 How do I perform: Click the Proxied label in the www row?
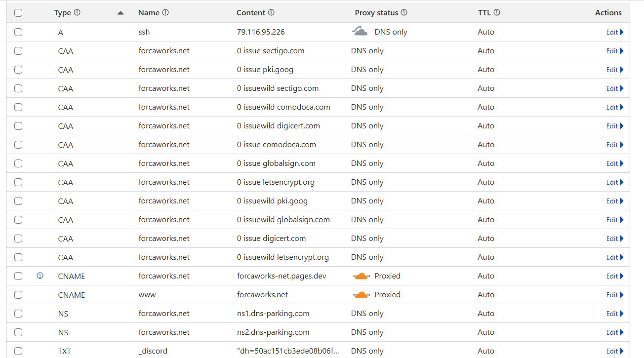pyautogui.click(x=388, y=295)
